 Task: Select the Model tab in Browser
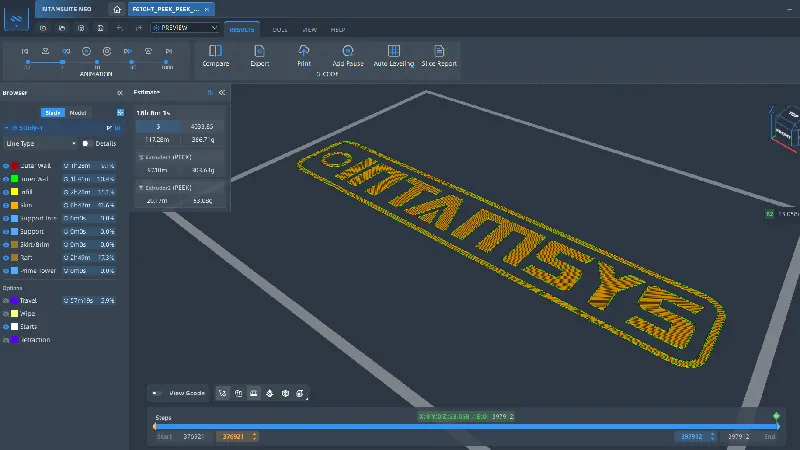[x=78, y=113]
